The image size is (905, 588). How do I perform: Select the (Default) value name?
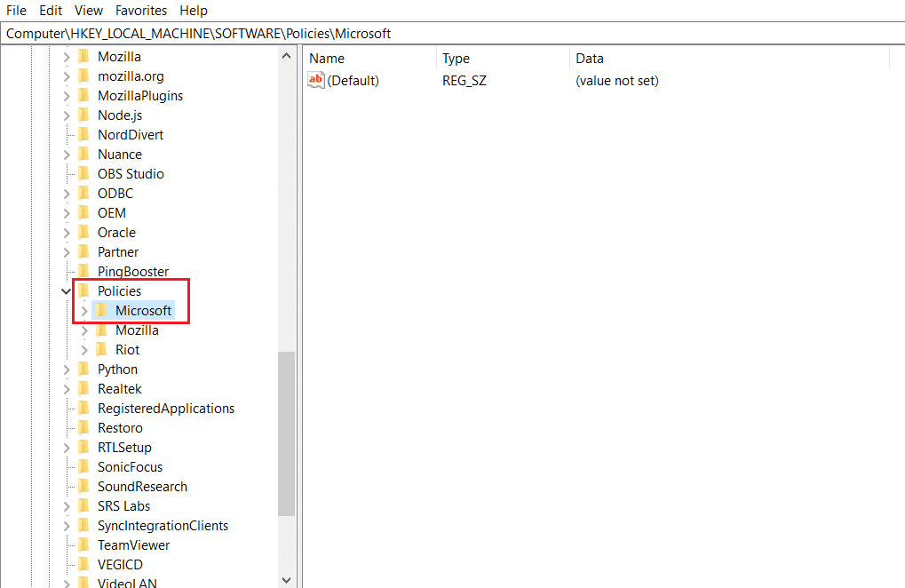point(353,81)
